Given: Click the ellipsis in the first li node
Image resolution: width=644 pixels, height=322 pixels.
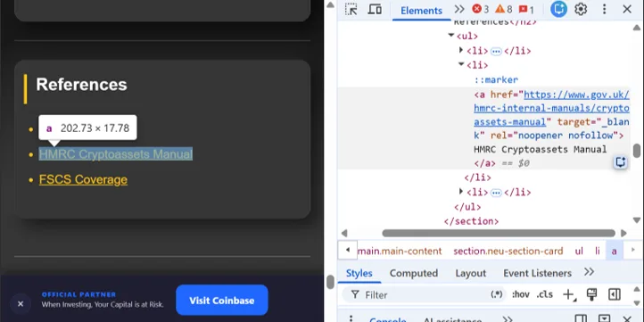Looking at the screenshot, I should tap(496, 52).
